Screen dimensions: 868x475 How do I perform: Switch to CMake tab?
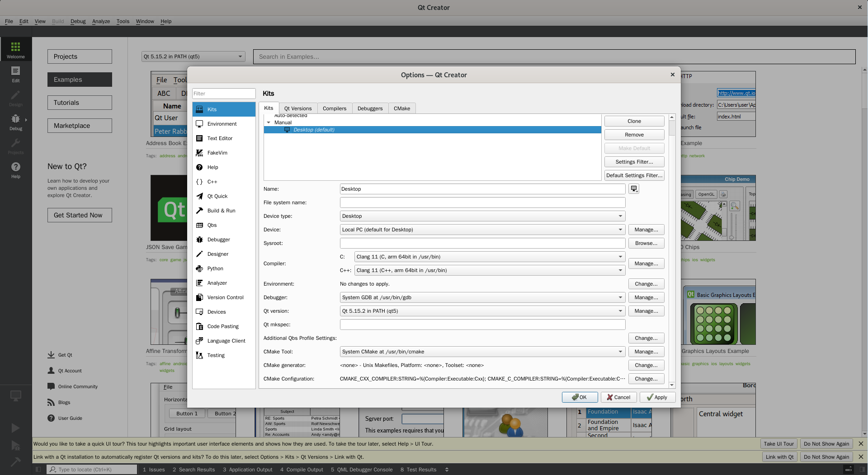(402, 108)
